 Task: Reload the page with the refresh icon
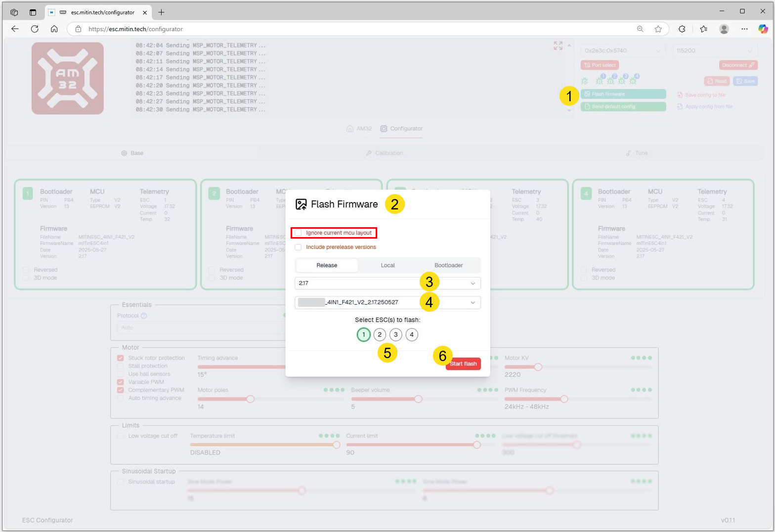point(35,29)
